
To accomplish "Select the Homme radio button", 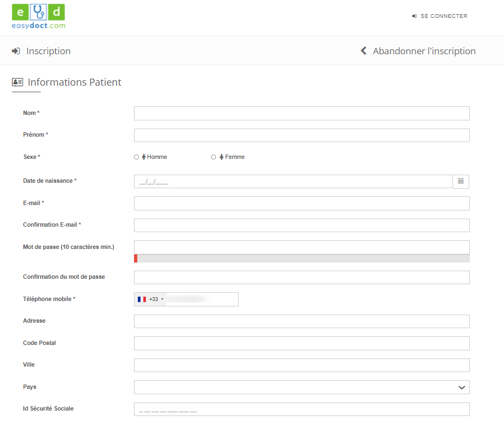I will click(x=136, y=157).
